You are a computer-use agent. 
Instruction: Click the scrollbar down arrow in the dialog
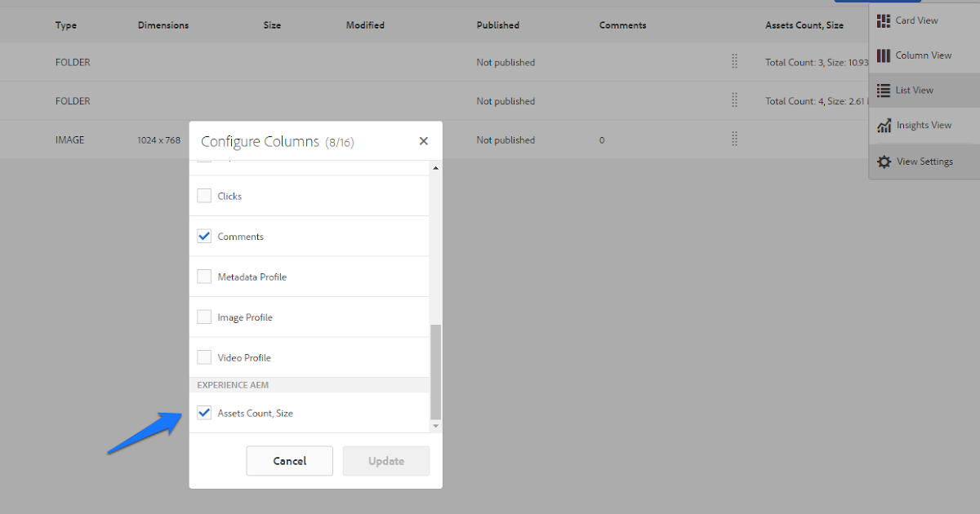click(435, 426)
